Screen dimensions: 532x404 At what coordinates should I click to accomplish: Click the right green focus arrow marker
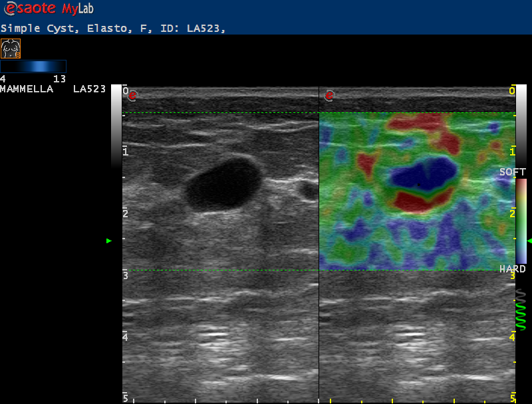(x=529, y=241)
